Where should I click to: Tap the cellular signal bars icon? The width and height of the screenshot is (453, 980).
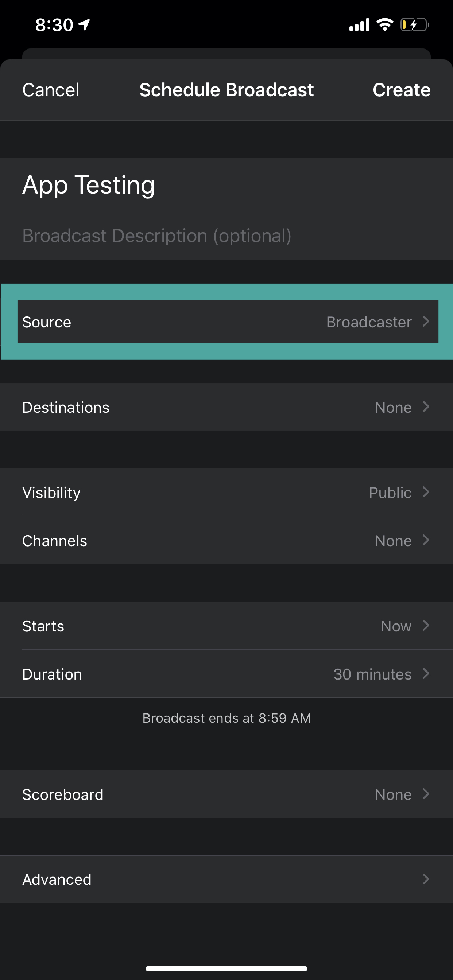point(359,25)
